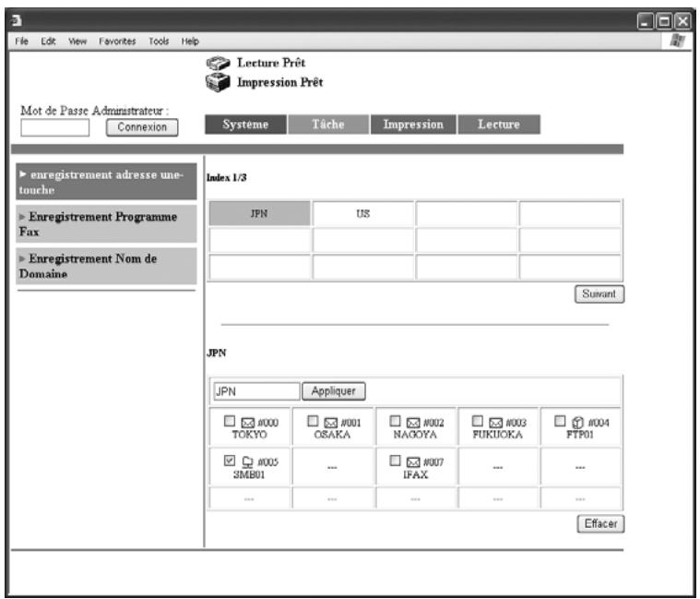
Task: Open the File menu
Action: (21, 42)
